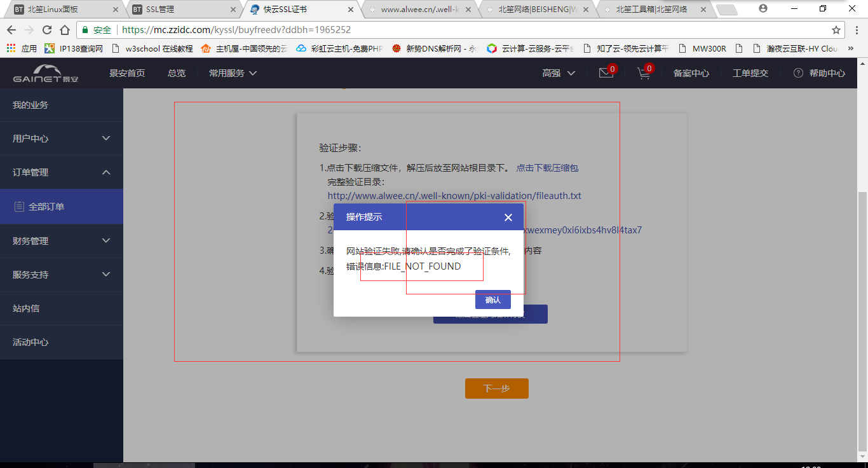The height and width of the screenshot is (468, 868).
Task: Open 全部订单 in the sidebar
Action: point(62,207)
